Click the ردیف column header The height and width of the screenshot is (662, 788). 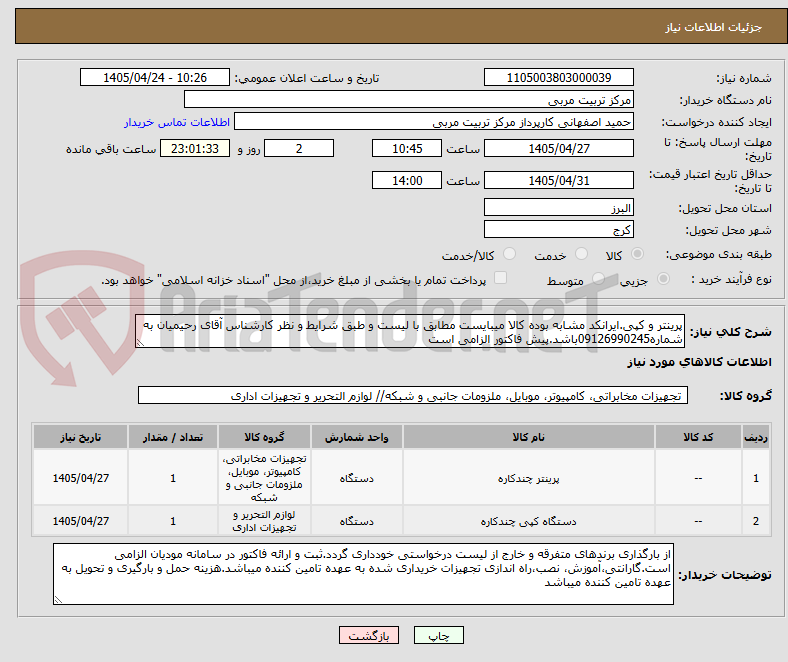pos(756,437)
